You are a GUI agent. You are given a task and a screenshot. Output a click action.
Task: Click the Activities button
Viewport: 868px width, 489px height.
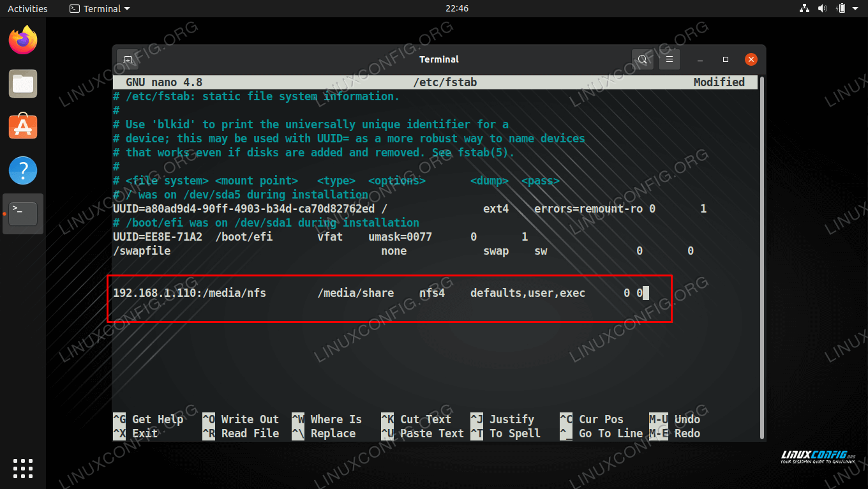click(27, 9)
